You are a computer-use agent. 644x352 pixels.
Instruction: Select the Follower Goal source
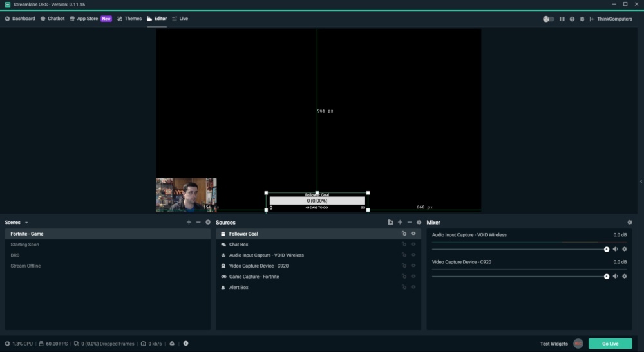tap(318, 234)
